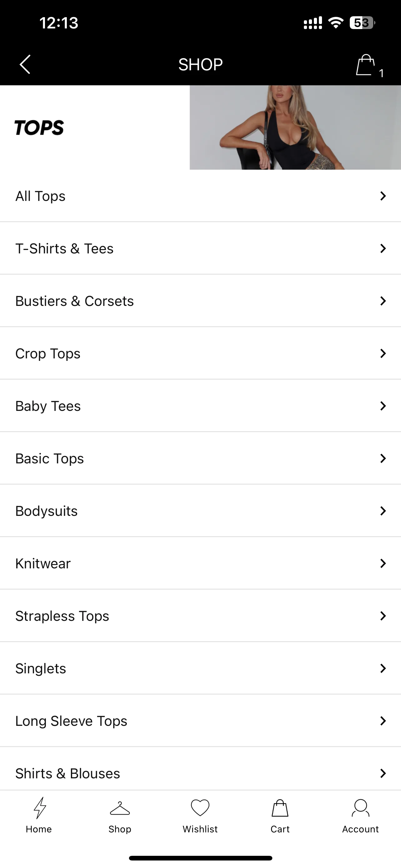Open the Bodysuits category

click(200, 511)
